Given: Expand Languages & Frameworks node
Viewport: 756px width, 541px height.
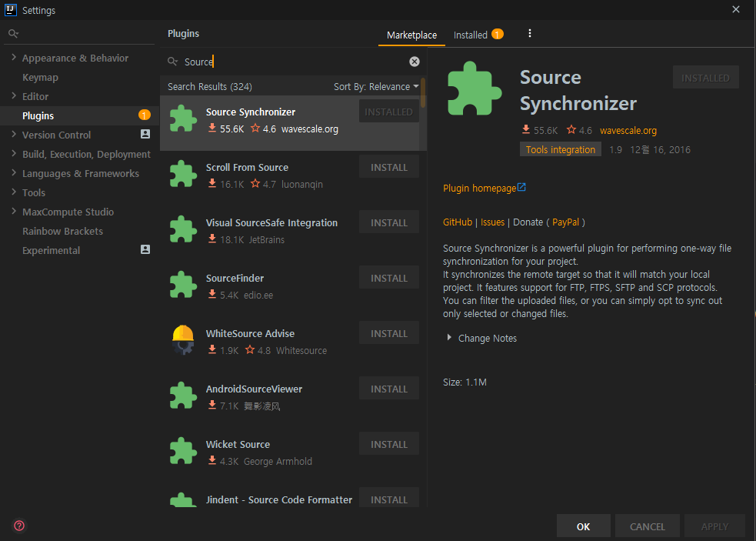Looking at the screenshot, I should click(x=14, y=173).
